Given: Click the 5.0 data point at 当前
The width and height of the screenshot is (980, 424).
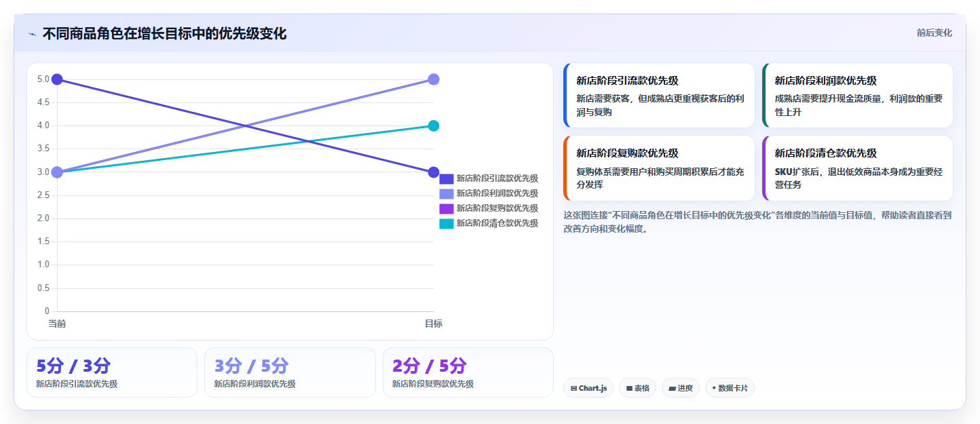Looking at the screenshot, I should [x=57, y=79].
